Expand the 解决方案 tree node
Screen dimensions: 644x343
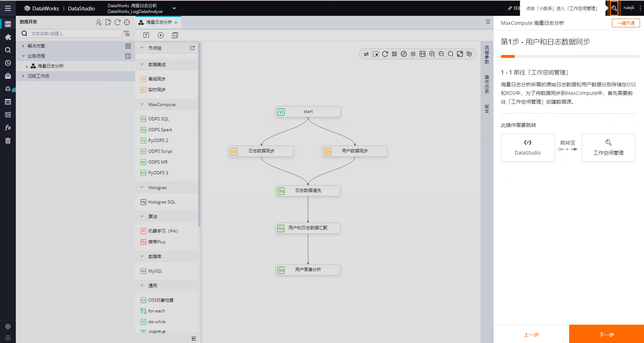(x=23, y=46)
